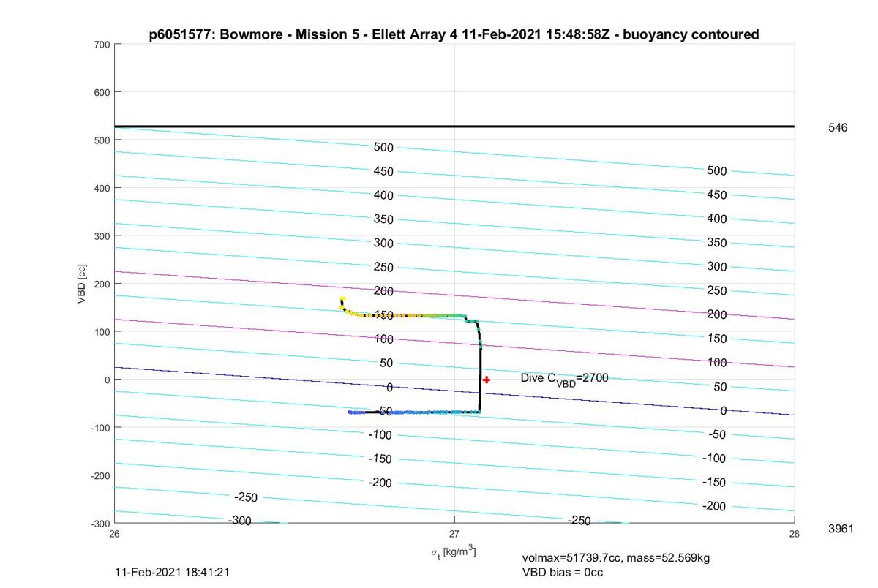Click the dark blue zero-buoyancy contour line
The image size is (878, 588).
(454, 391)
